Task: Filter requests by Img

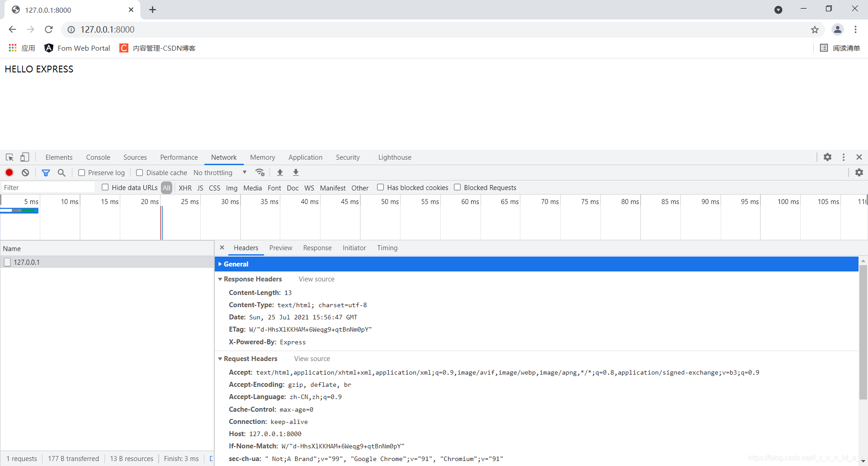Action: click(x=231, y=188)
